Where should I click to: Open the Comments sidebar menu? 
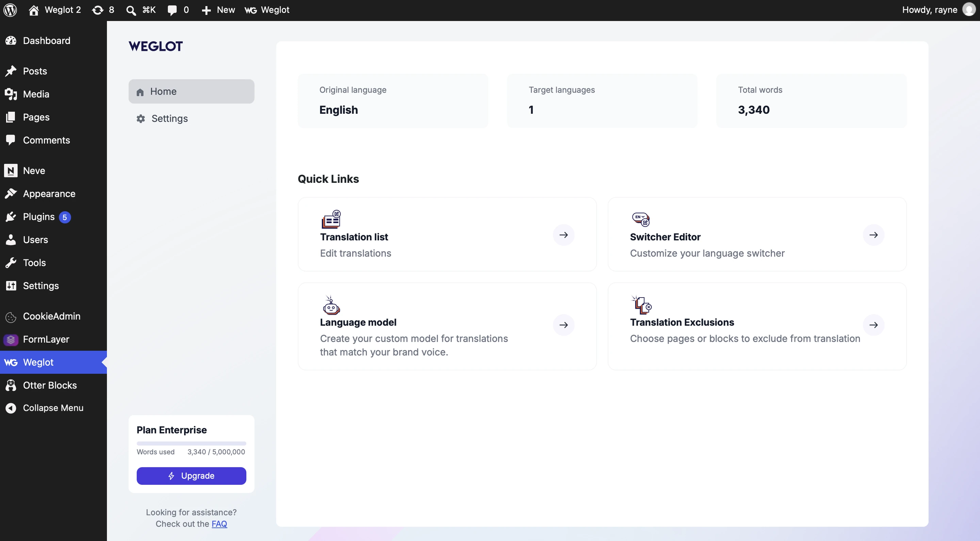pyautogui.click(x=53, y=140)
